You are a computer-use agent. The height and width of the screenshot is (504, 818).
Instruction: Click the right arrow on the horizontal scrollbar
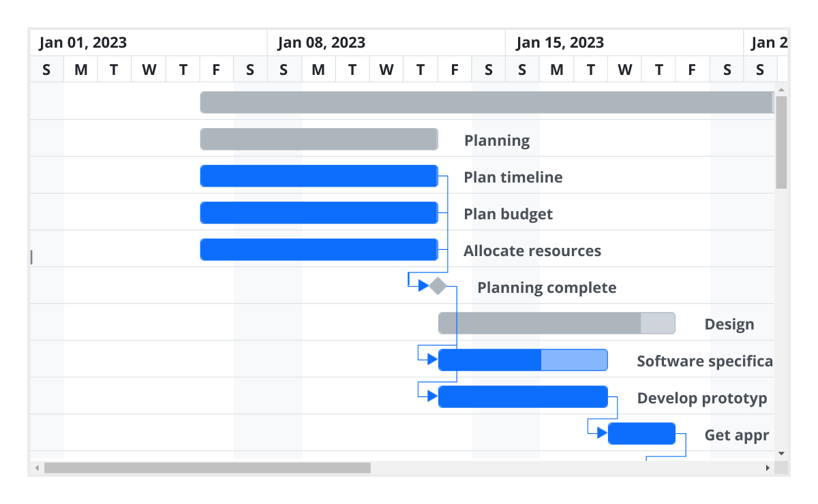[x=766, y=468]
